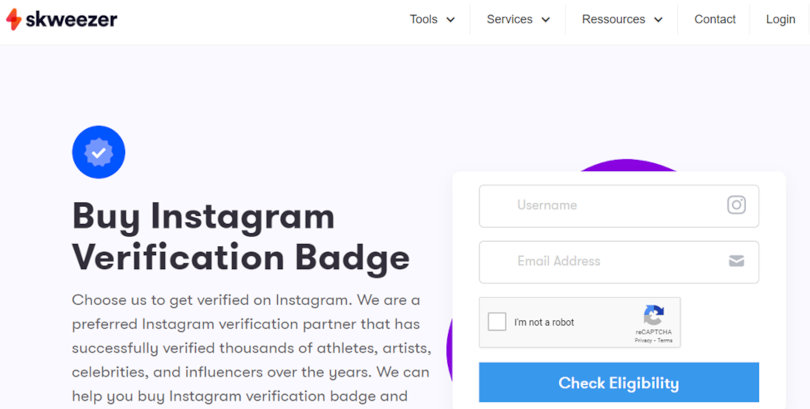
Task: Select the Services menu label
Action: [509, 19]
